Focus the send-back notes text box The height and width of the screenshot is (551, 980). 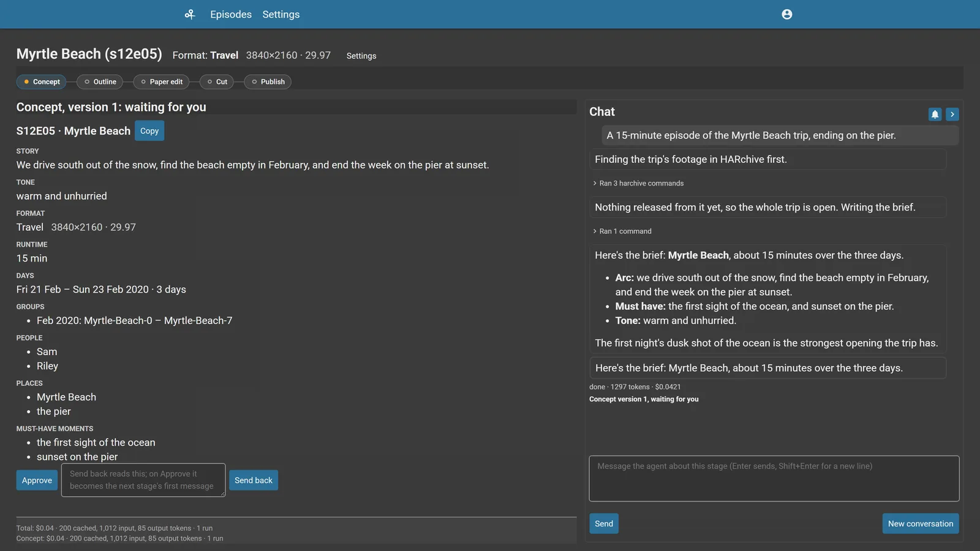pos(143,480)
